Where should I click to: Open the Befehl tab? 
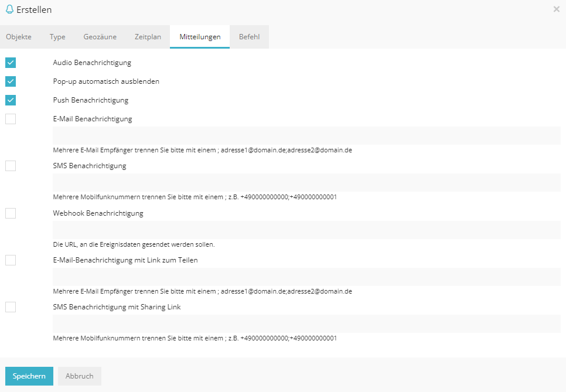(249, 37)
